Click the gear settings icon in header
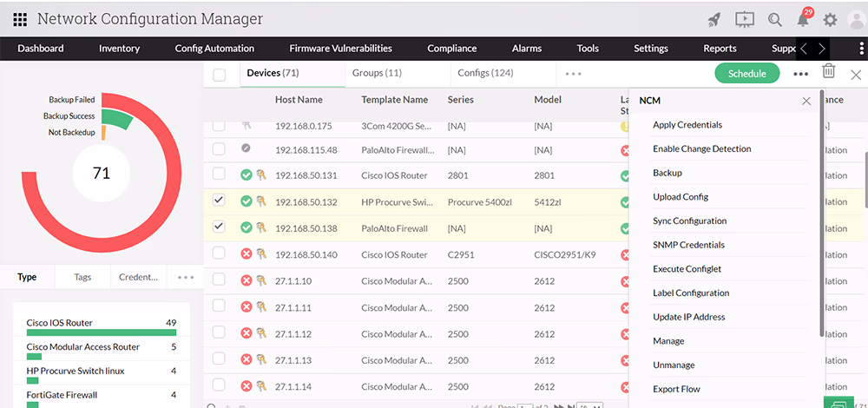 pos(830,20)
